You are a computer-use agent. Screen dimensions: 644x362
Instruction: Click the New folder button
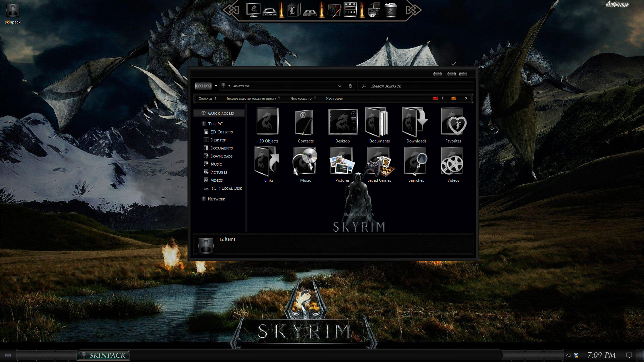pos(334,99)
